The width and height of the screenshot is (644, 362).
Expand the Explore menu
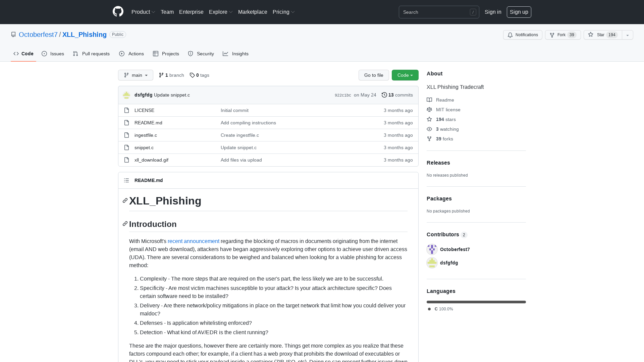click(x=221, y=12)
